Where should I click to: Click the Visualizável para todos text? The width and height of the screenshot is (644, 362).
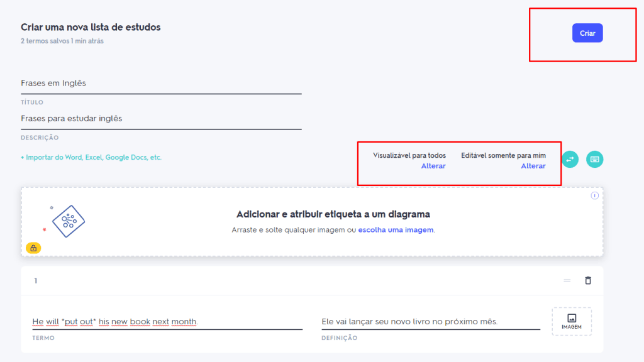pos(409,156)
